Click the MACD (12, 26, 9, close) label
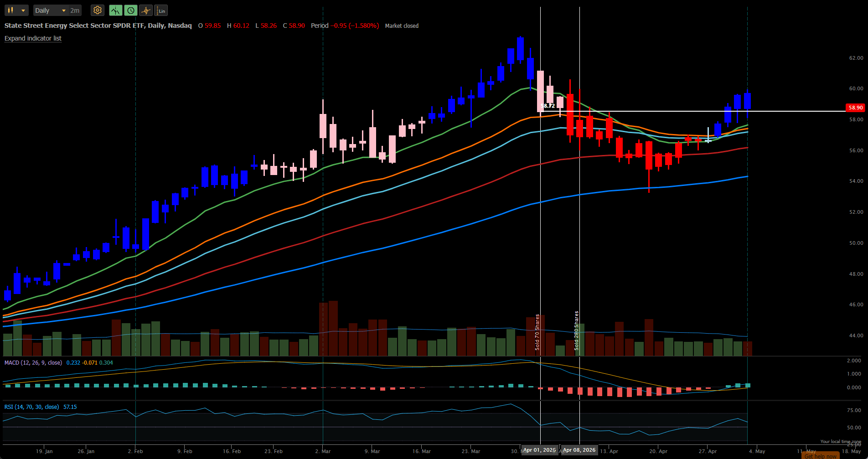This screenshot has height=459, width=868. [33, 362]
